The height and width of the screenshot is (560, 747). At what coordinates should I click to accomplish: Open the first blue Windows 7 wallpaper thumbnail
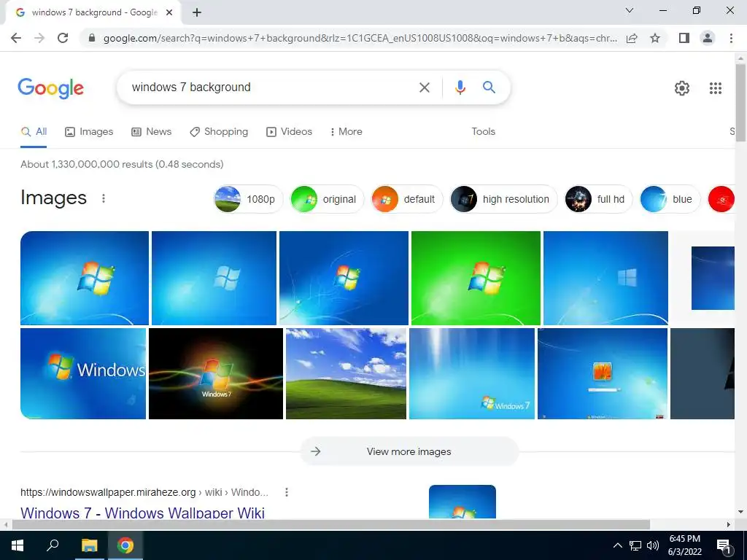85,278
